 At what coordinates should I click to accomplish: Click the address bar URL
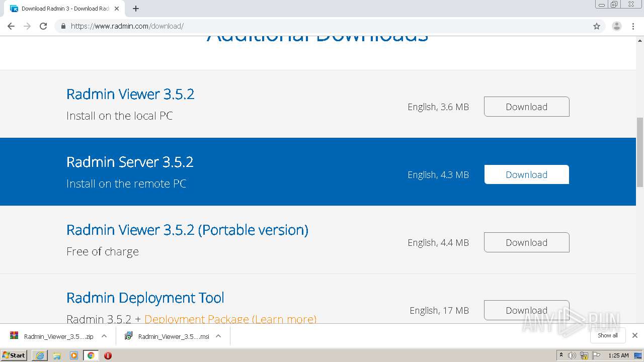[x=127, y=26]
